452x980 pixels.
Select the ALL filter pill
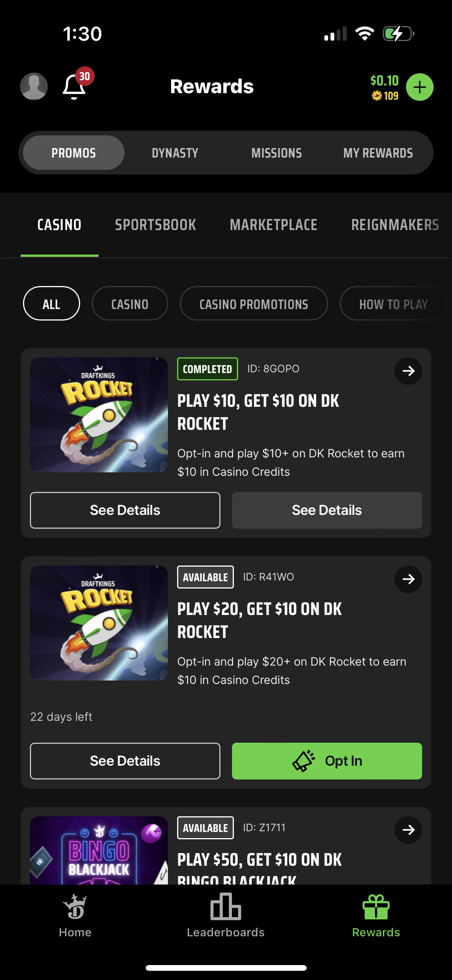[x=51, y=303]
